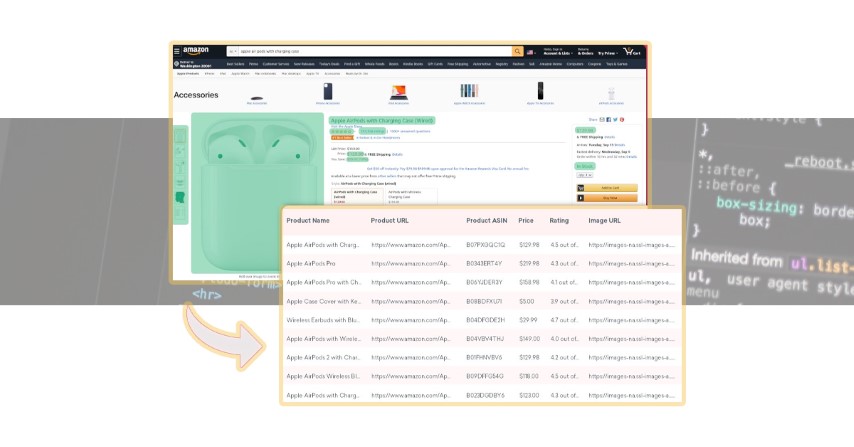Click the $118.00 price cell
This screenshot has width=854, height=447.
click(x=529, y=376)
